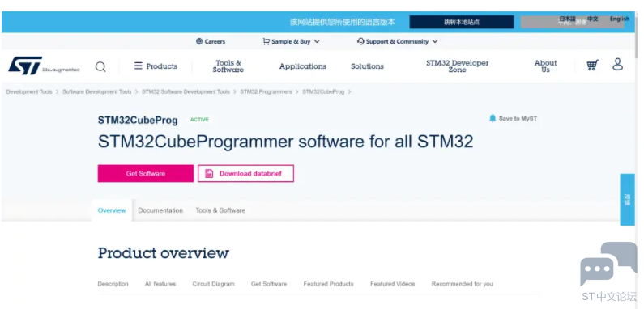The image size is (644, 309).
Task: Click the user account icon
Action: point(618,64)
